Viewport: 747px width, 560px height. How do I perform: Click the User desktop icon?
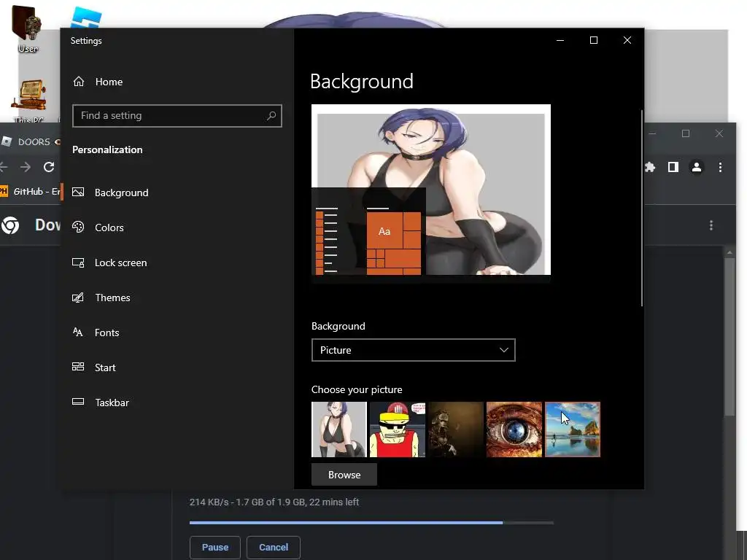(28, 28)
